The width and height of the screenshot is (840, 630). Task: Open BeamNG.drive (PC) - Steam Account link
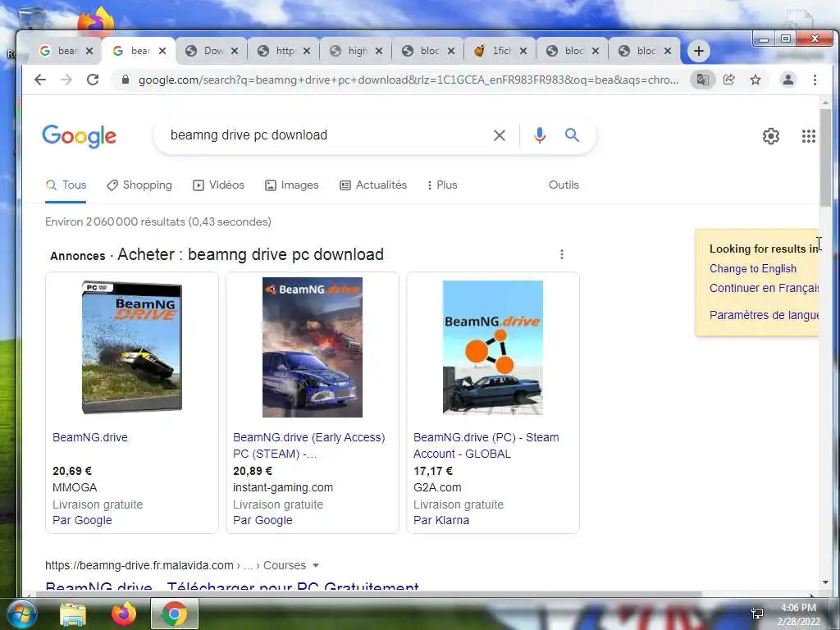[486, 445]
